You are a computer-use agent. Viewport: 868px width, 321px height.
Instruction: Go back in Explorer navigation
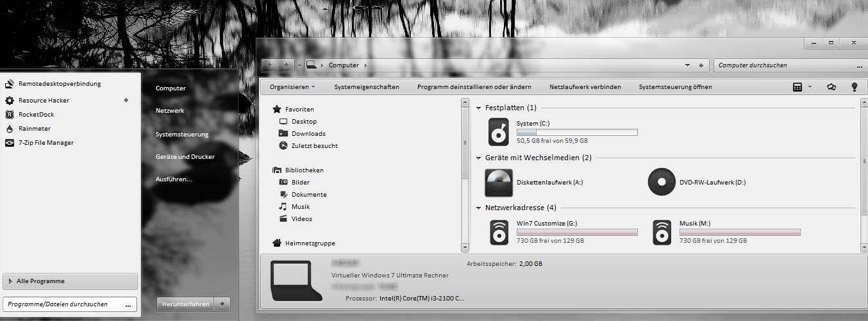[269, 65]
